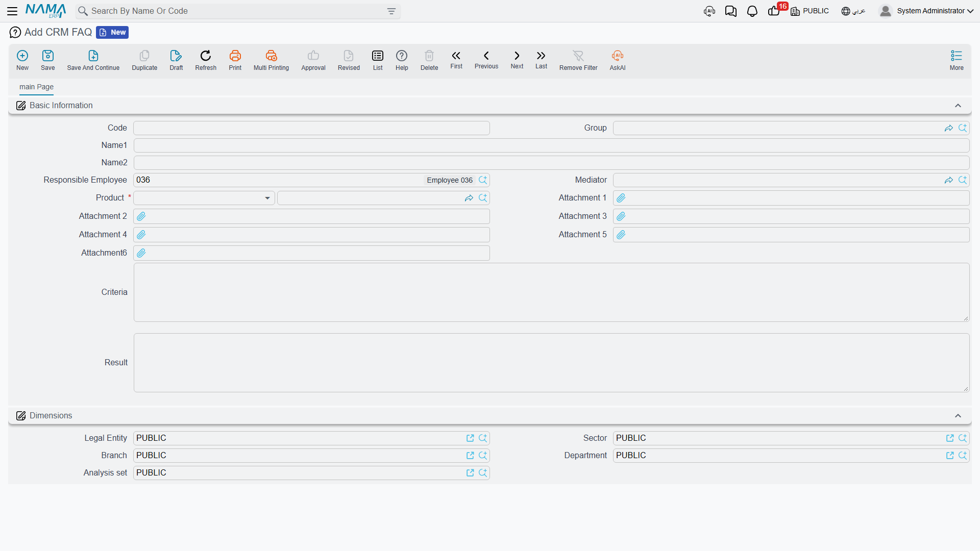Click Group field go-to arrow icon
This screenshot has height=551, width=980.
[x=949, y=128]
